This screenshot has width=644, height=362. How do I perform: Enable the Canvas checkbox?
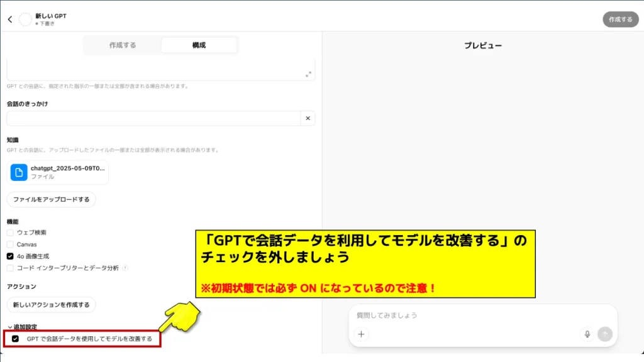pyautogui.click(x=10, y=244)
